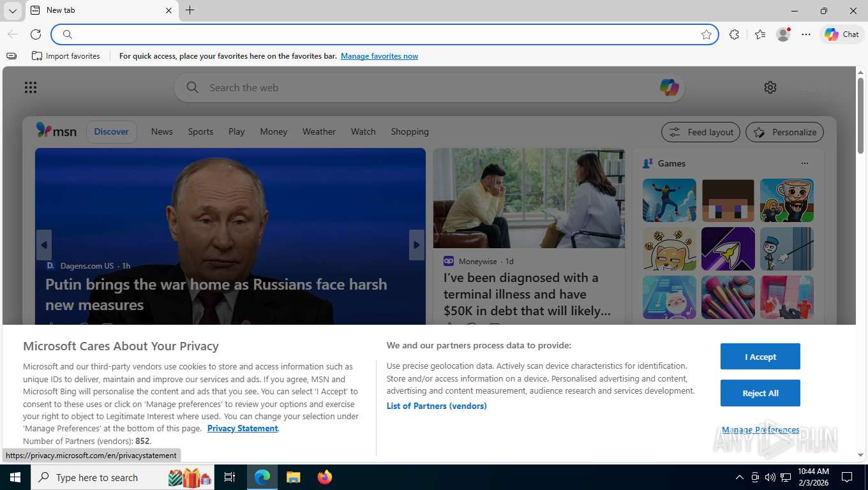The width and height of the screenshot is (868, 490).
Task: Click the Copilot icon in search box
Action: coord(669,87)
